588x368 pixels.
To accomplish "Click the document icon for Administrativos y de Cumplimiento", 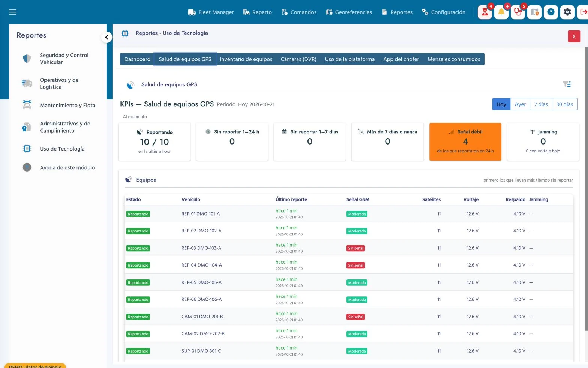I will coord(27,127).
